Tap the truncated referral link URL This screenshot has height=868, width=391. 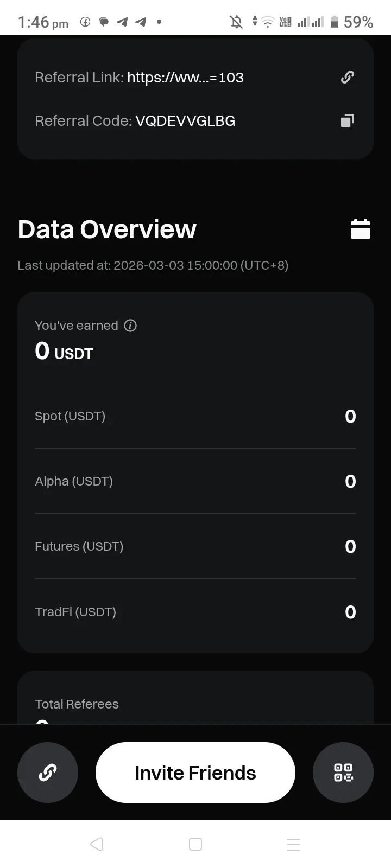click(x=185, y=78)
